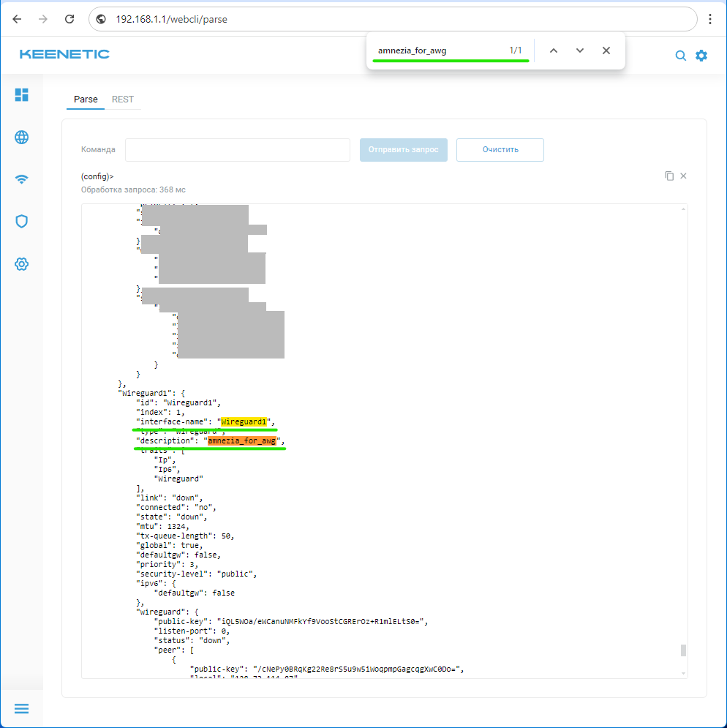Viewport: 727px width, 728px height.
Task: Go to previous find result
Action: point(554,50)
